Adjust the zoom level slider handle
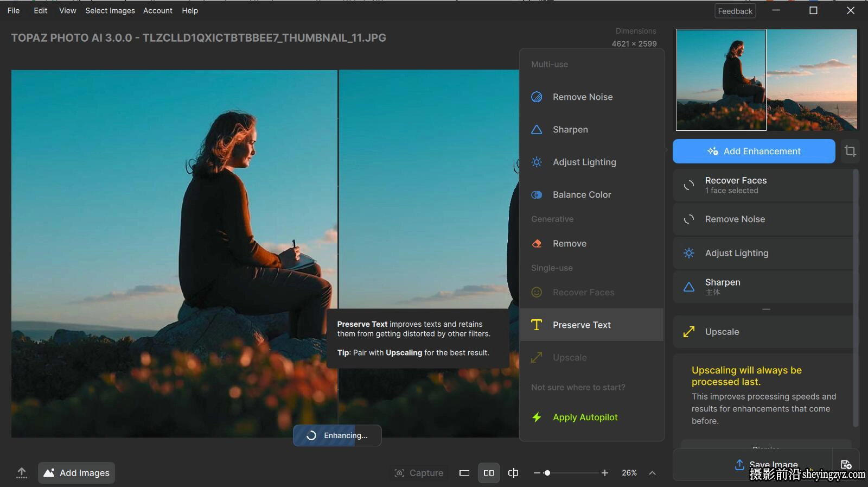Viewport: 868px width, 487px height. coord(547,473)
